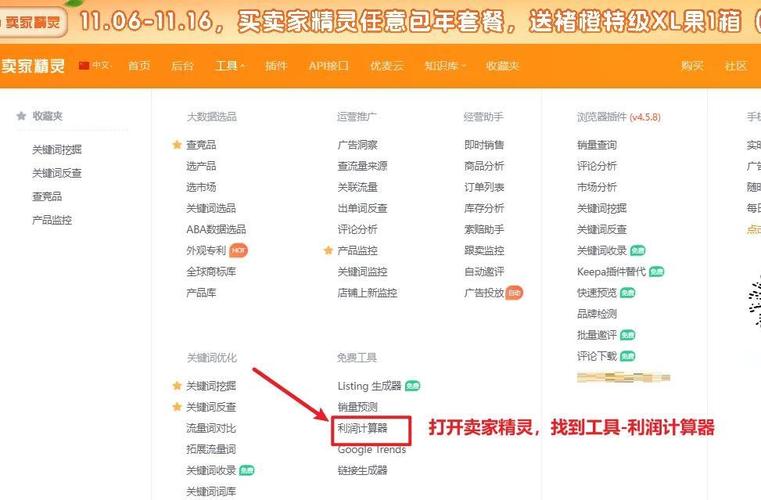Open 插件 in the top navigation
The height and width of the screenshot is (500, 761).
click(276, 66)
